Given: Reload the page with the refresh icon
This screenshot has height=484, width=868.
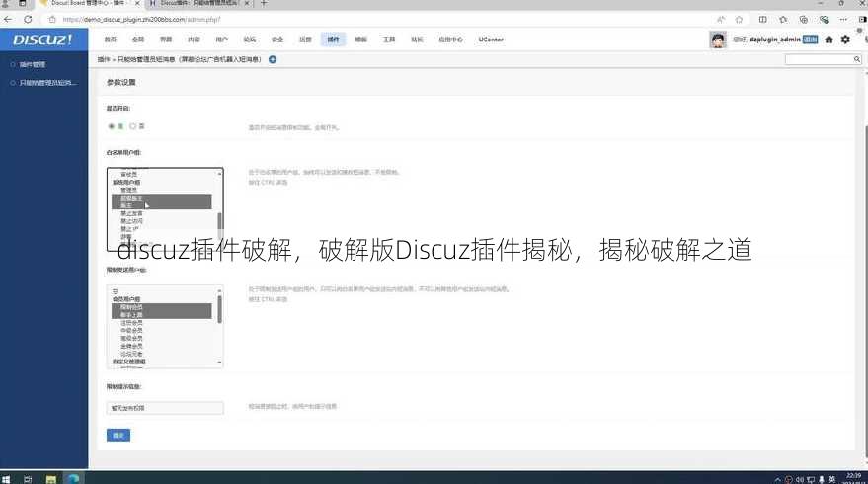Looking at the screenshot, I should 28,19.
